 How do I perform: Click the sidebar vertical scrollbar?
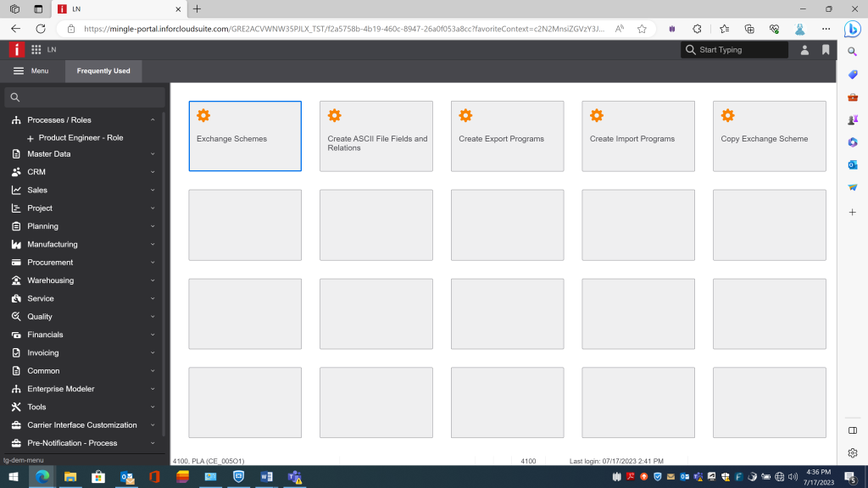click(x=164, y=274)
